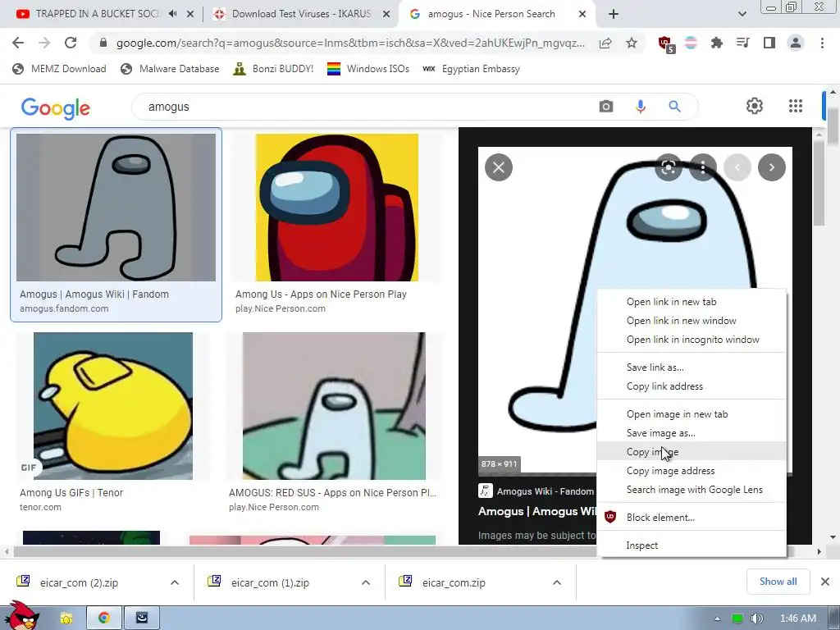Show all downloads
This screenshot has height=630, width=840.
point(778,582)
